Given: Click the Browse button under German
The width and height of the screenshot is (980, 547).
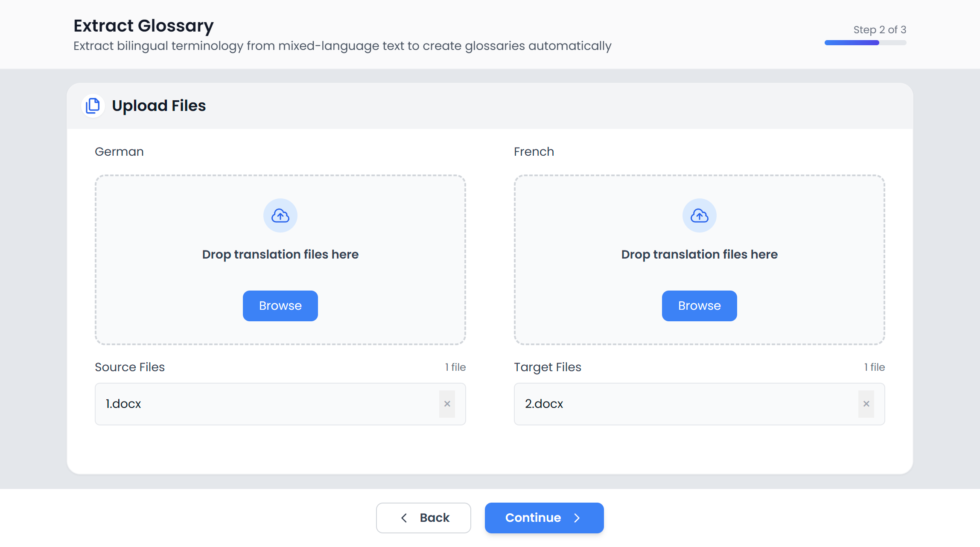Looking at the screenshot, I should tap(280, 306).
